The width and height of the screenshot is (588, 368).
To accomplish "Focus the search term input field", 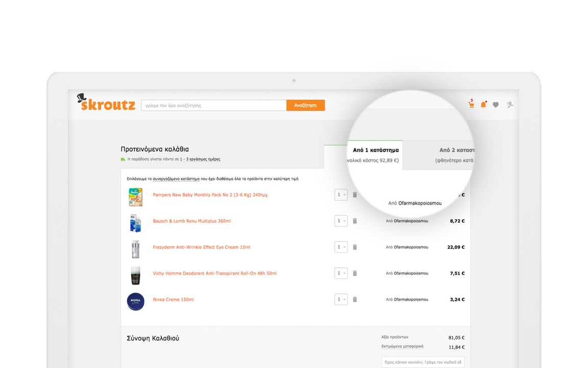I will 214,105.
